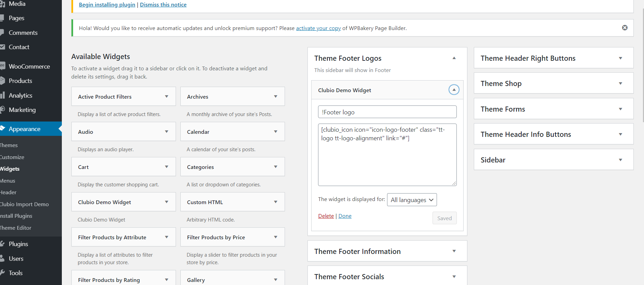Open the Menus submenu item
The width and height of the screenshot is (644, 285).
(8, 181)
